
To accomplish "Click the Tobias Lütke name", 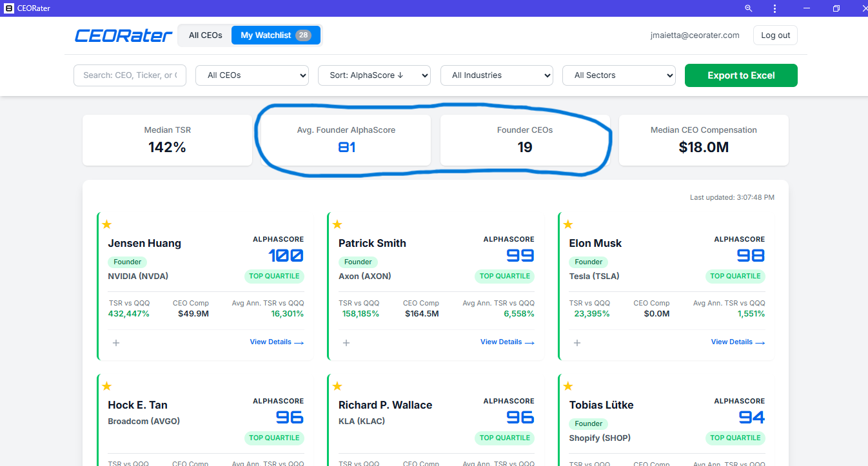I will (x=601, y=405).
